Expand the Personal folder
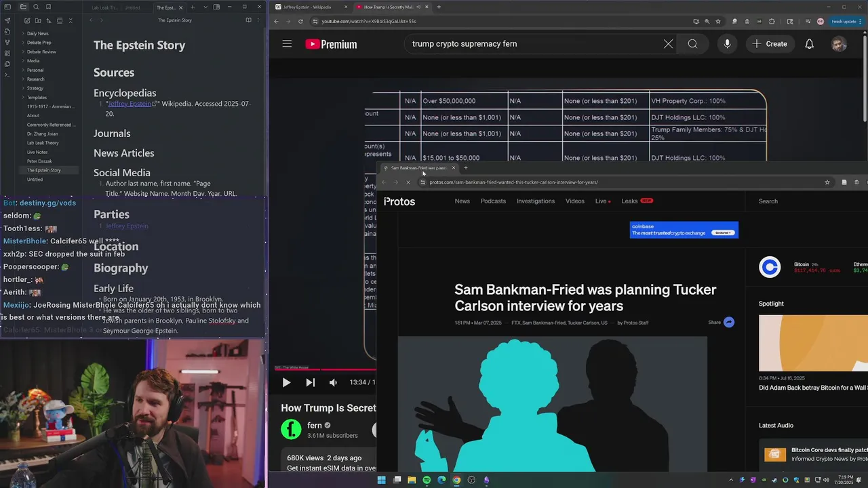This screenshot has width=868, height=488. (x=35, y=70)
